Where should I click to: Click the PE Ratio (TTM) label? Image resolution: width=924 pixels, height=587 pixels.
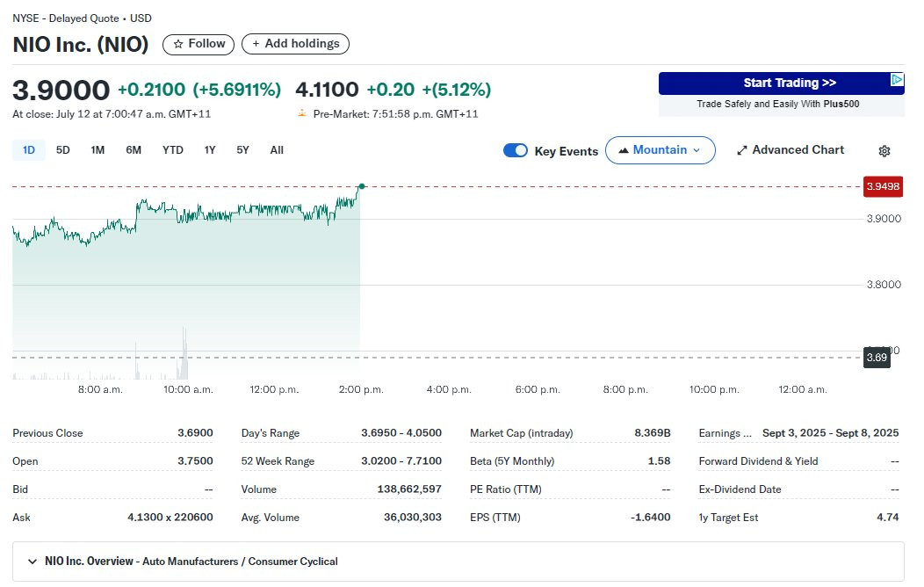(x=506, y=489)
